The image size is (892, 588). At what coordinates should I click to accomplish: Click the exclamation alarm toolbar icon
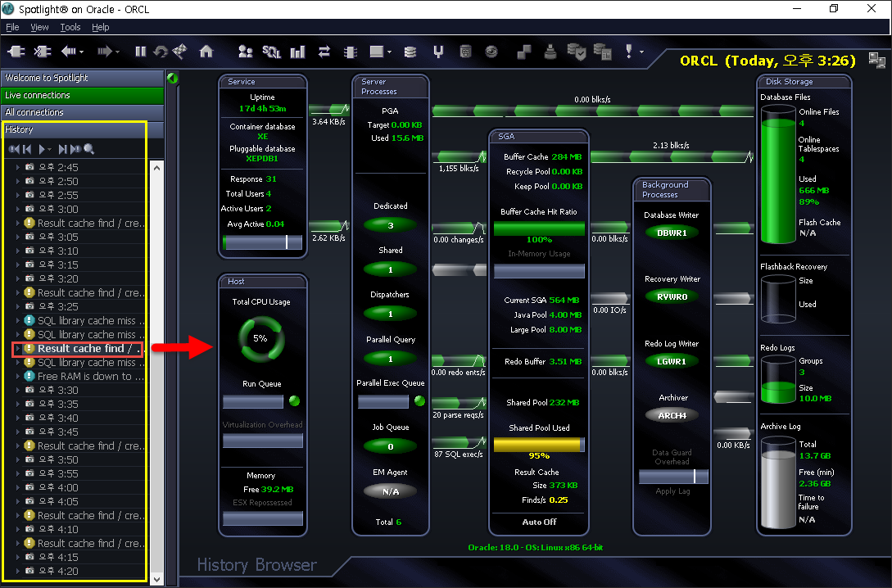coord(628,52)
